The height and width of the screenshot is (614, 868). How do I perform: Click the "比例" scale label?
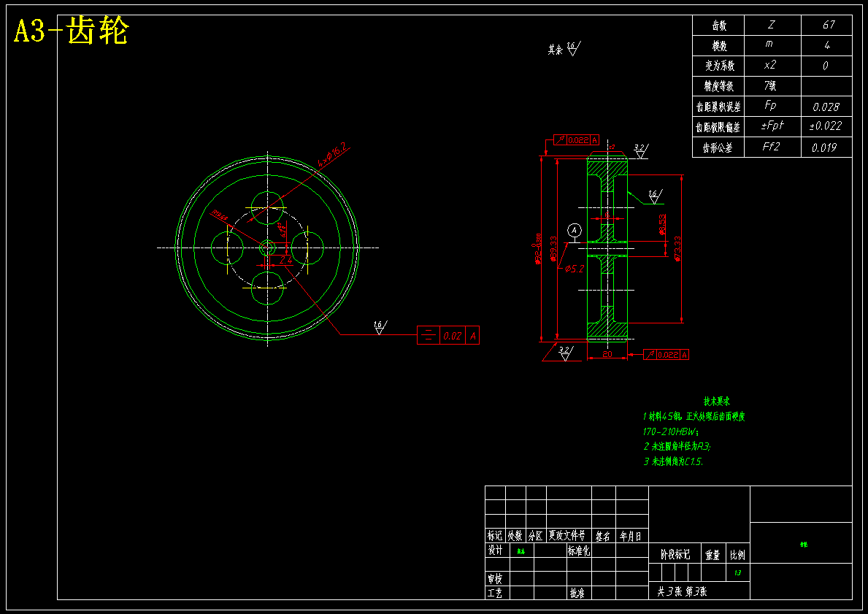pos(737,555)
